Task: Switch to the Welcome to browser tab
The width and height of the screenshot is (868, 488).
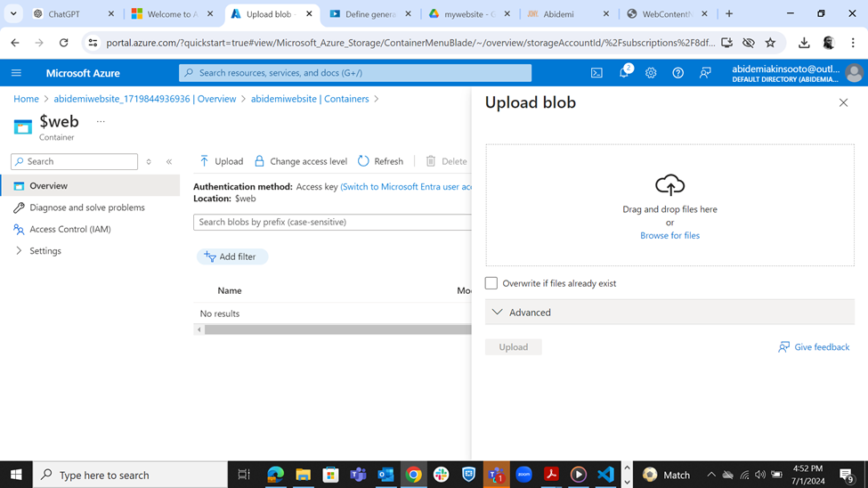Action: click(173, 14)
